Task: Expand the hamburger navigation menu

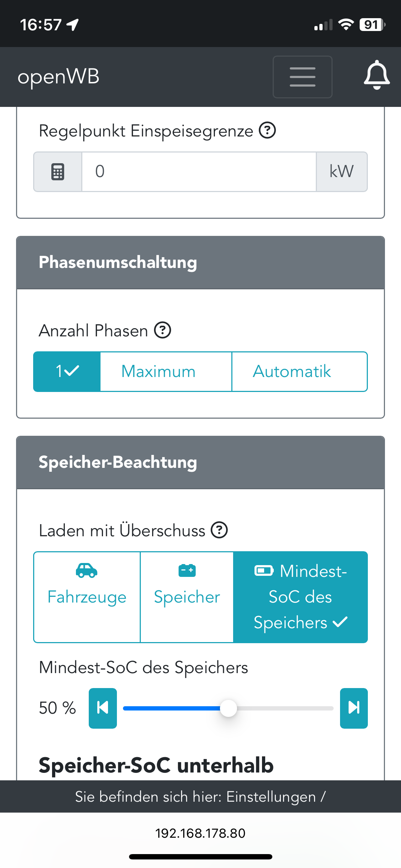Action: 302,77
